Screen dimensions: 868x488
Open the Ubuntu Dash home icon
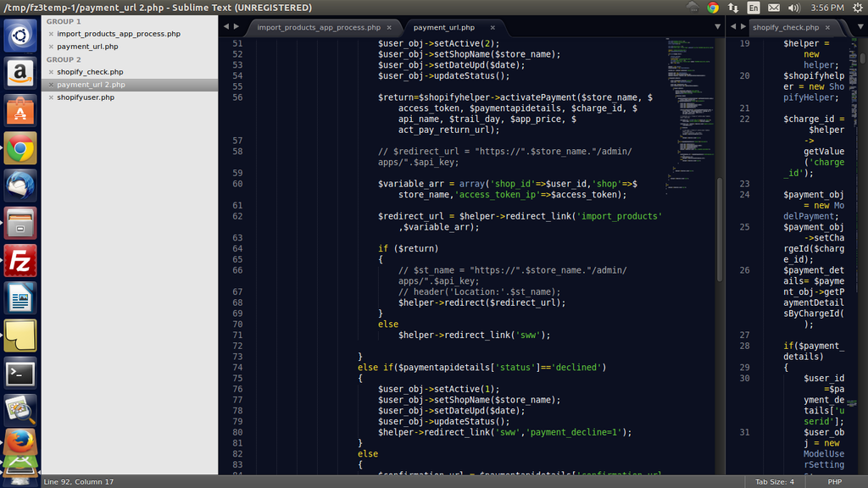(20, 36)
